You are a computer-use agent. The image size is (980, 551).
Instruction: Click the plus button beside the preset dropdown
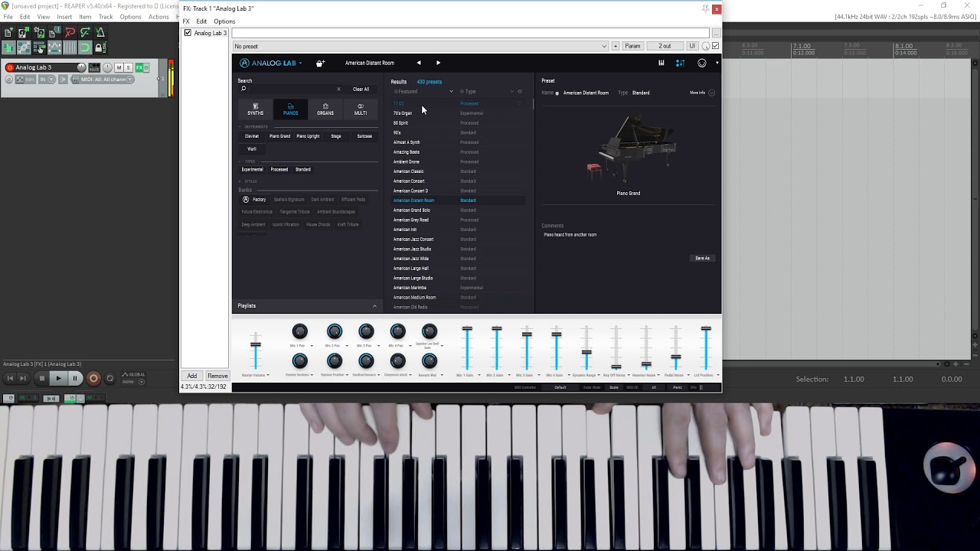point(616,46)
